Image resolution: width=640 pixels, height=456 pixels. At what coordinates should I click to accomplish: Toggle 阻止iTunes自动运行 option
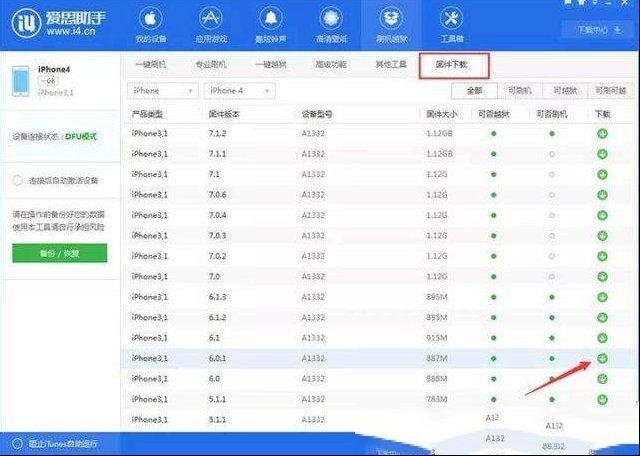click(17, 444)
